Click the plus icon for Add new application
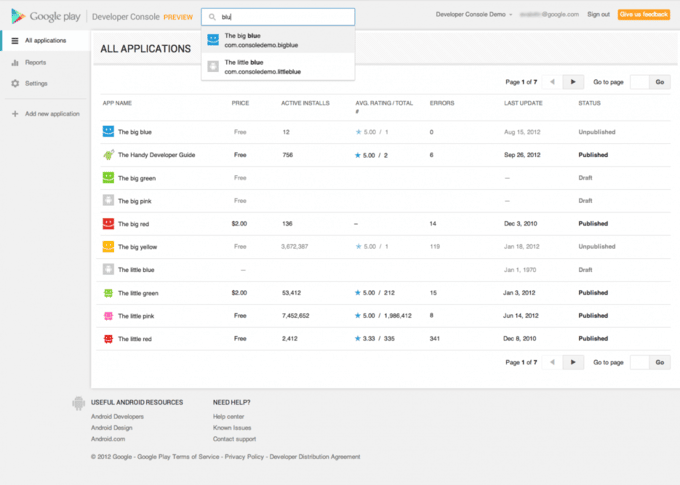This screenshot has width=680, height=485. (15, 114)
